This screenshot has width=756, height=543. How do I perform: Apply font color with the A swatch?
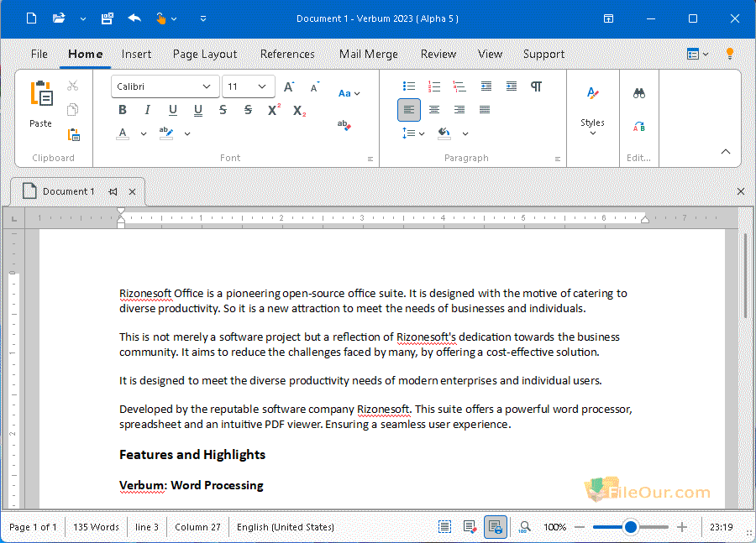coord(123,133)
